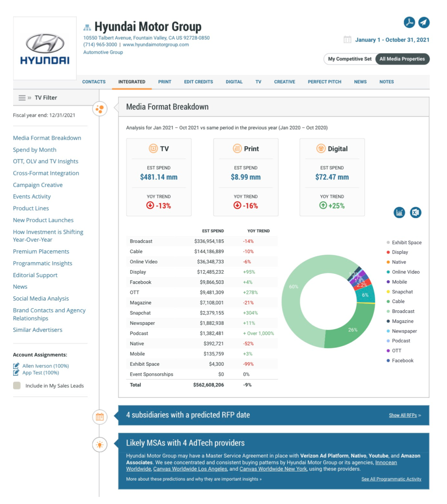This screenshot has width=447, height=504.
Task: Click the OTT legend color dot
Action: [x=388, y=351]
